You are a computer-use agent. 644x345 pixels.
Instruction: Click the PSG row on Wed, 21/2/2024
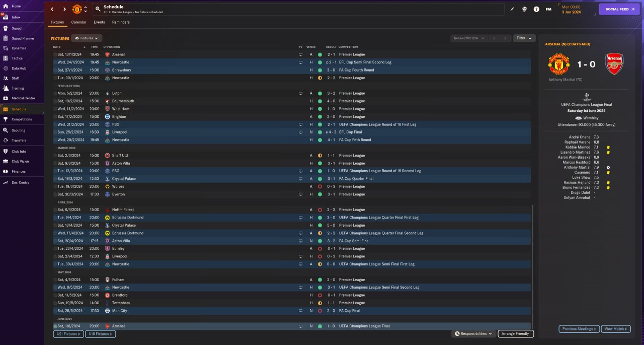pos(292,124)
